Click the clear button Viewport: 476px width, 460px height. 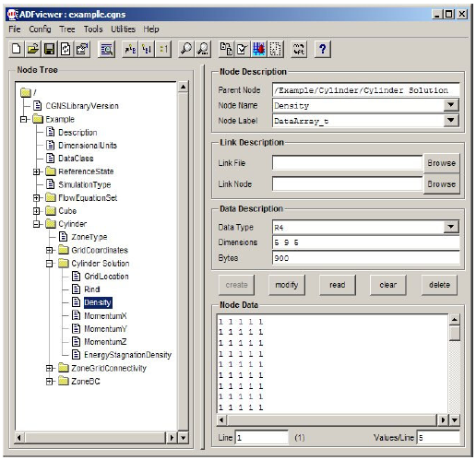click(388, 285)
